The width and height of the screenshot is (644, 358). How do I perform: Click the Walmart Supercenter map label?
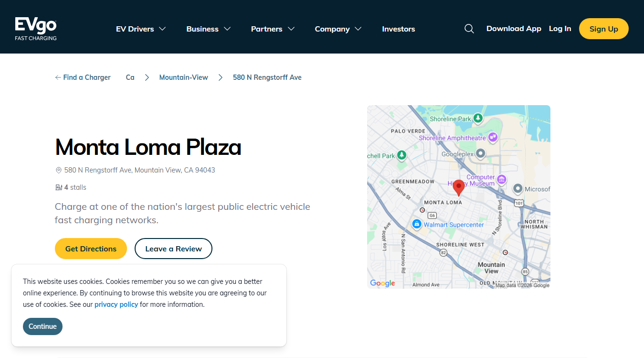pyautogui.click(x=454, y=225)
